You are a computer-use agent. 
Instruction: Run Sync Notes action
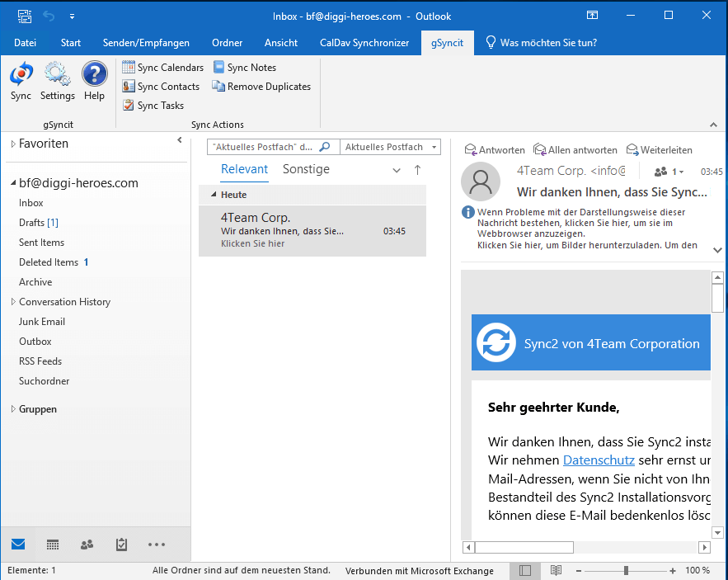(245, 68)
